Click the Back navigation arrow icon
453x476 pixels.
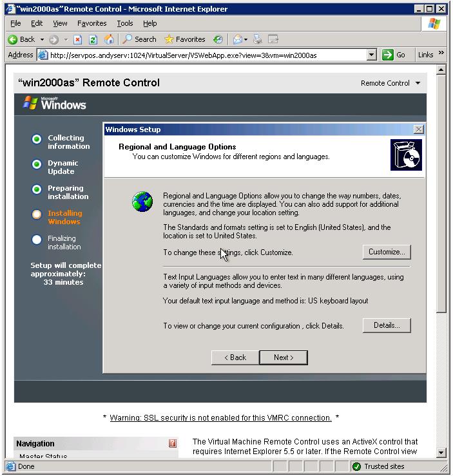pyautogui.click(x=13, y=39)
